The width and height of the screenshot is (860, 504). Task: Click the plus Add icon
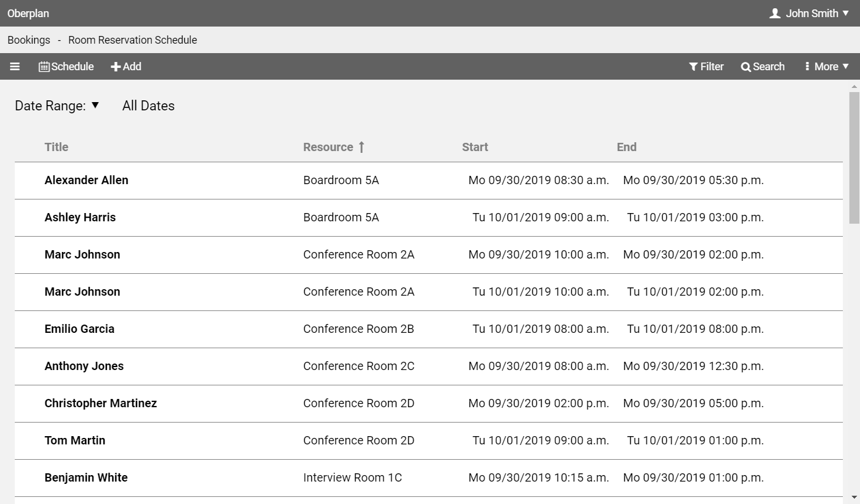(x=116, y=67)
